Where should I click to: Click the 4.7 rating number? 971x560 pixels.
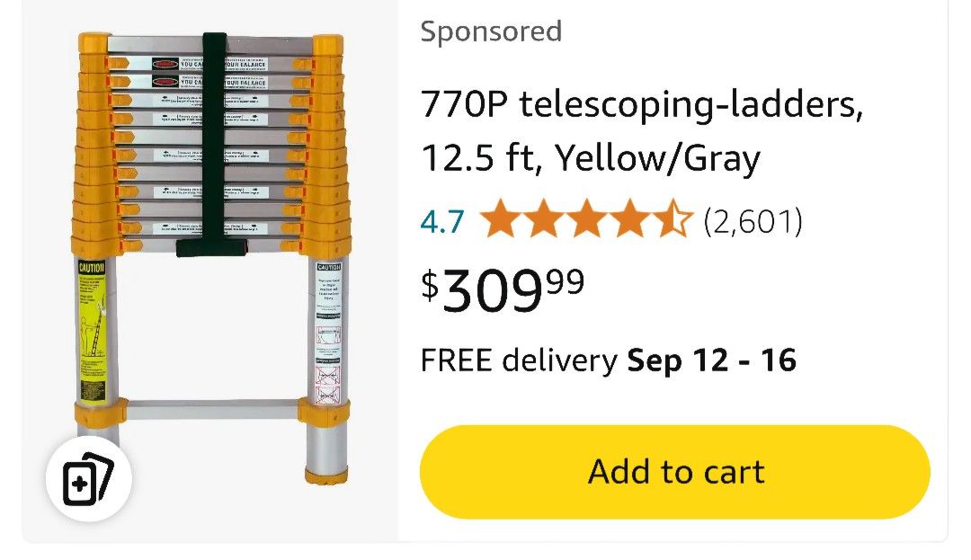coord(442,221)
